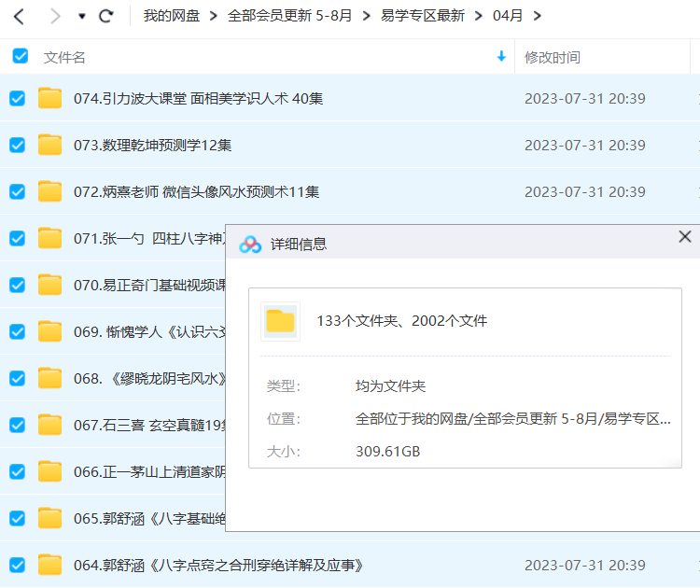
Task: Close the 详细信息 dialog
Action: 684,237
